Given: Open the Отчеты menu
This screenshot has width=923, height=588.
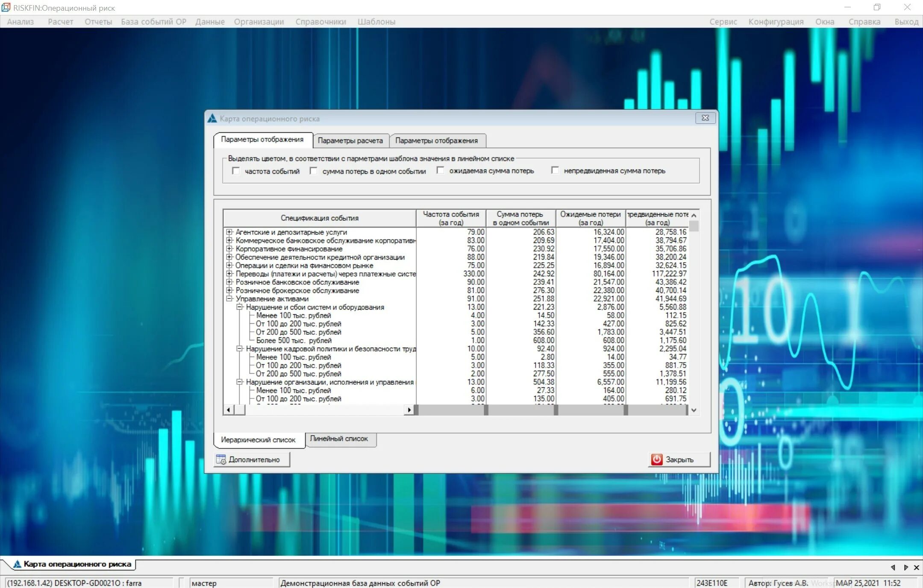Looking at the screenshot, I should [x=98, y=22].
